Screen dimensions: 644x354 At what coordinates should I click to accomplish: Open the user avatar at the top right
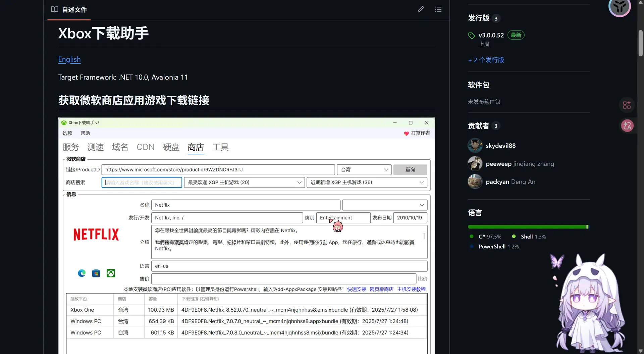[x=620, y=6]
